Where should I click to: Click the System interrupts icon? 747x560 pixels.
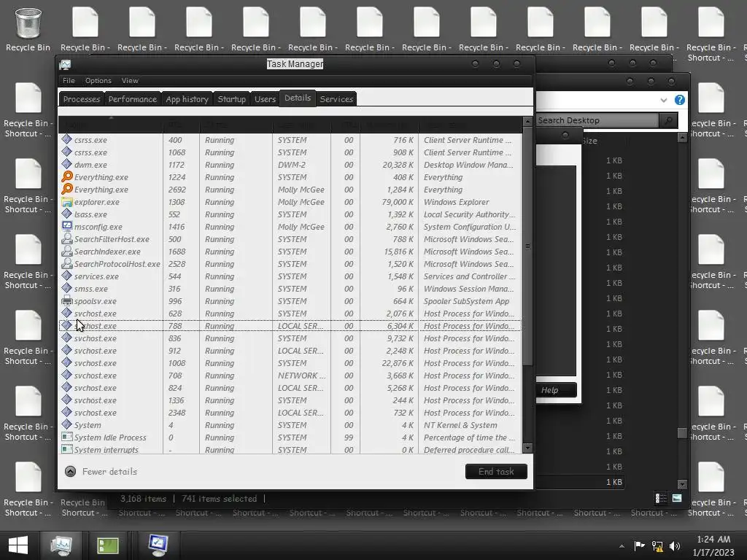pos(67,449)
